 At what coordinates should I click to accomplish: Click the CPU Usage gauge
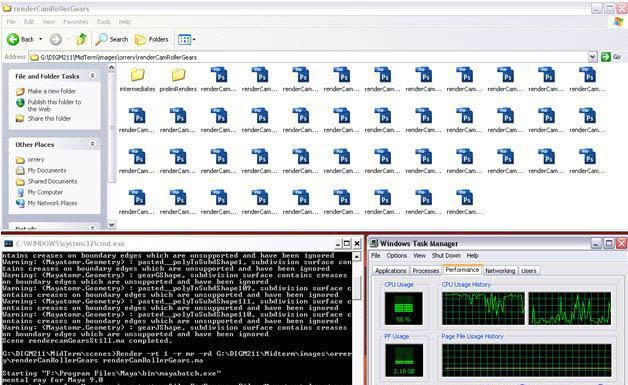[403, 308]
